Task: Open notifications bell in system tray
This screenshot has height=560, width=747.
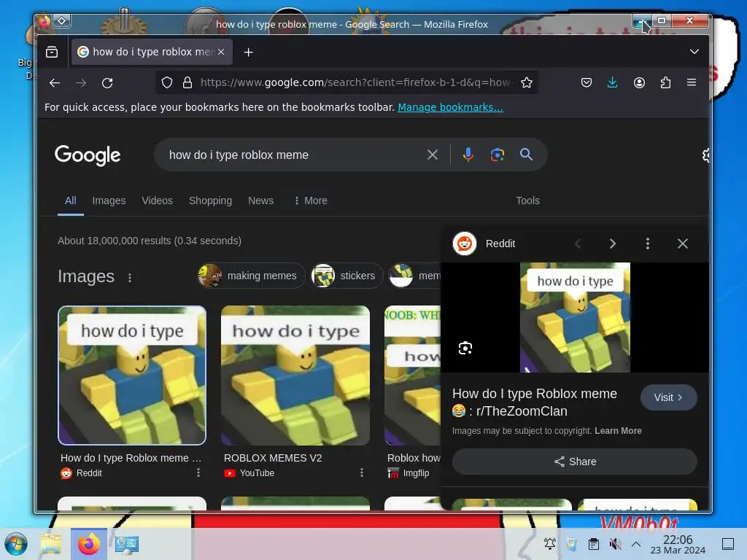Action: [550, 544]
